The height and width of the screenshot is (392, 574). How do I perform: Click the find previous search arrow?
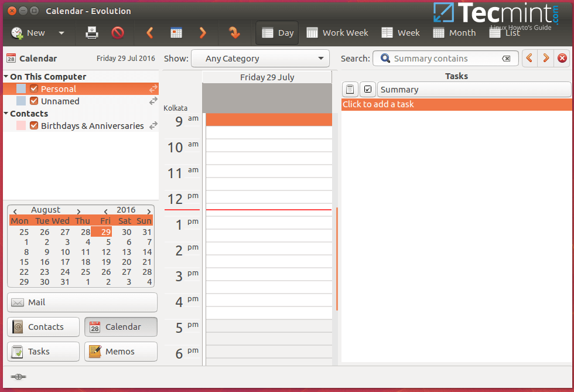click(x=529, y=58)
